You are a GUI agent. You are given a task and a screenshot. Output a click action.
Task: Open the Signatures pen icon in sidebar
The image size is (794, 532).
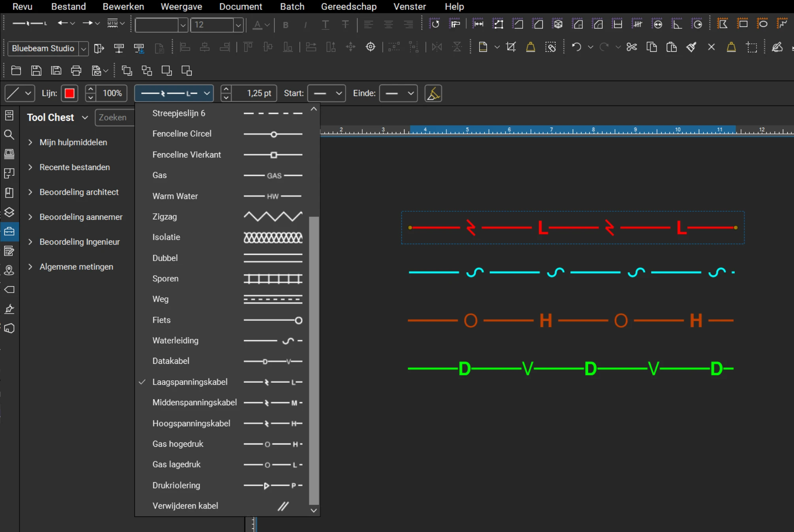point(9,309)
